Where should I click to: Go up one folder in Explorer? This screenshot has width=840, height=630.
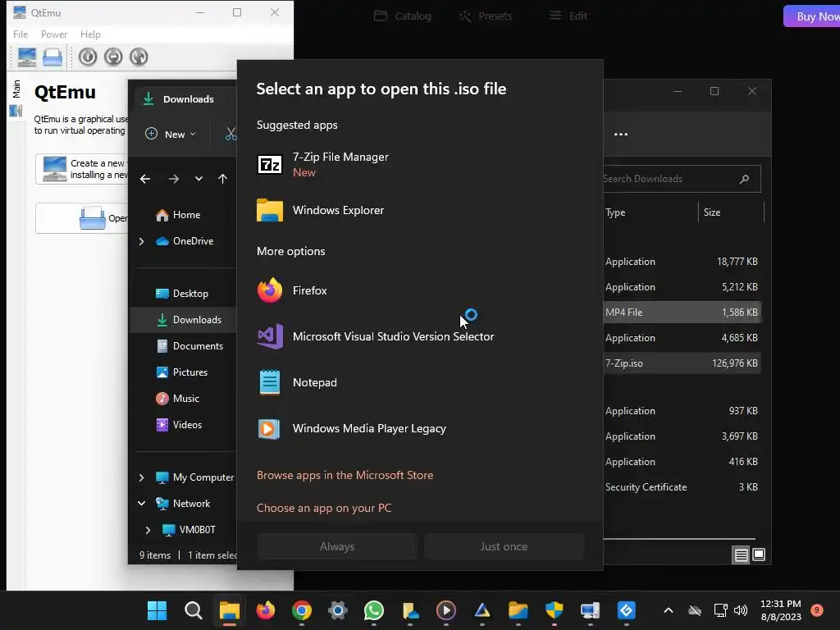pos(223,179)
